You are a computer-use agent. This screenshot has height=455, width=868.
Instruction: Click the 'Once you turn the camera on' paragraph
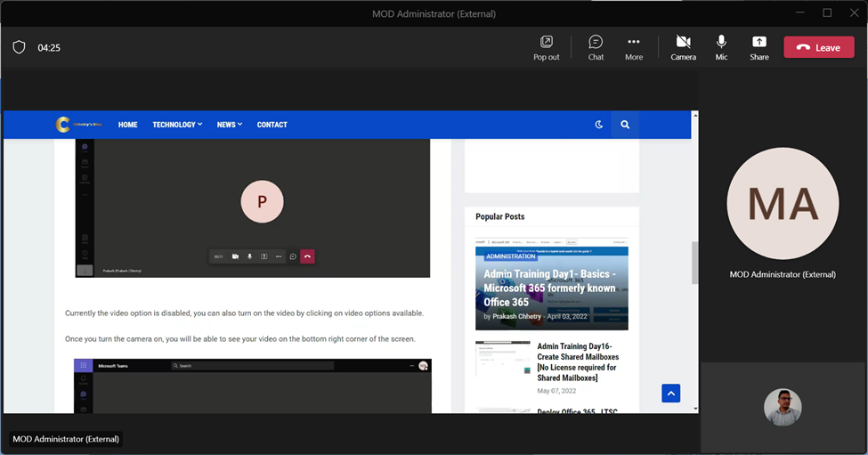click(239, 338)
